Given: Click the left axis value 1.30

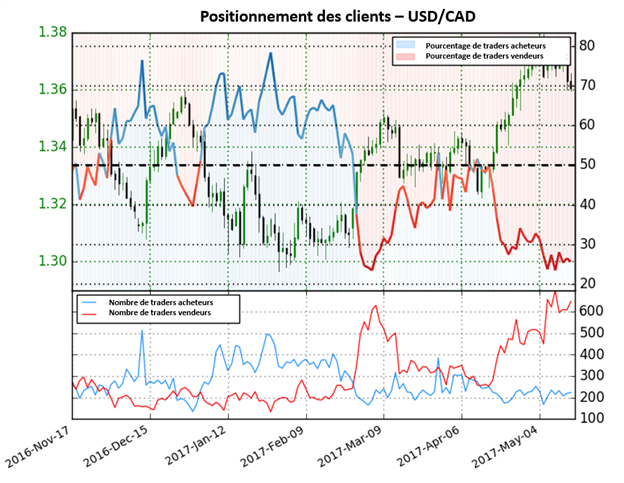Looking at the screenshot, I should [53, 261].
